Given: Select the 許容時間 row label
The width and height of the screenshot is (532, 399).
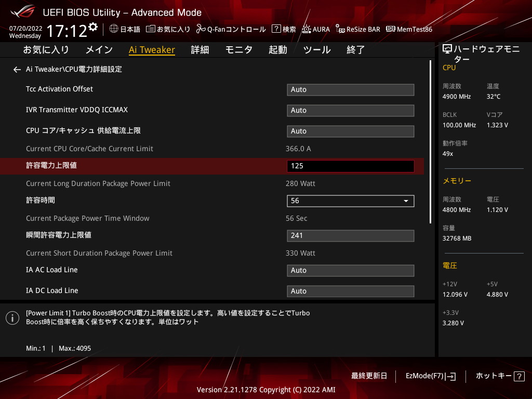Looking at the screenshot, I should tap(41, 200).
